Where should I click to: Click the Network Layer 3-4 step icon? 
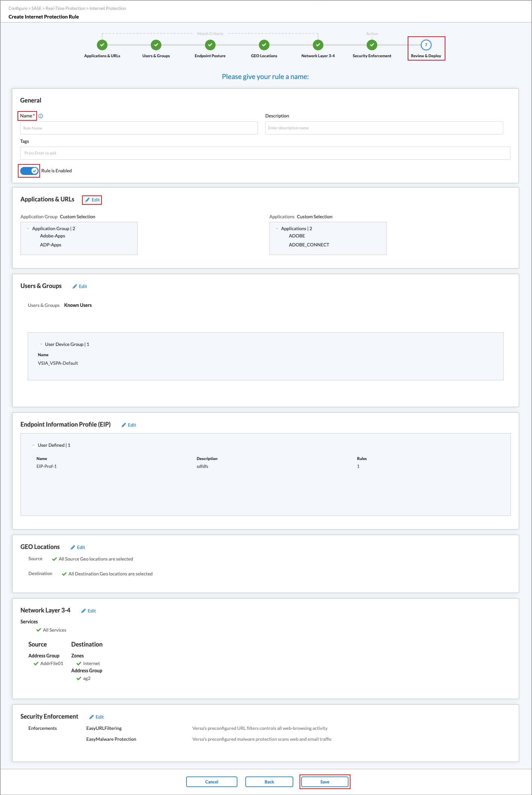[318, 45]
